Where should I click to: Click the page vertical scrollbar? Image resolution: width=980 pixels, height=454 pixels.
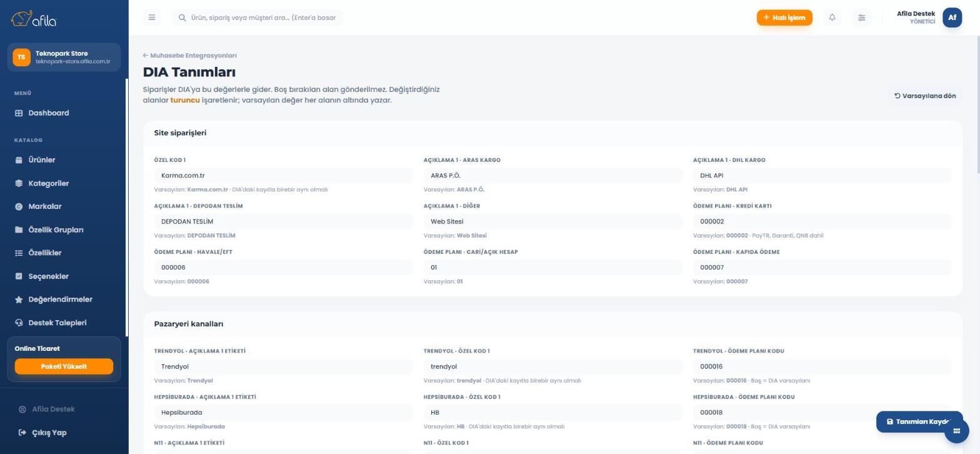point(978,105)
